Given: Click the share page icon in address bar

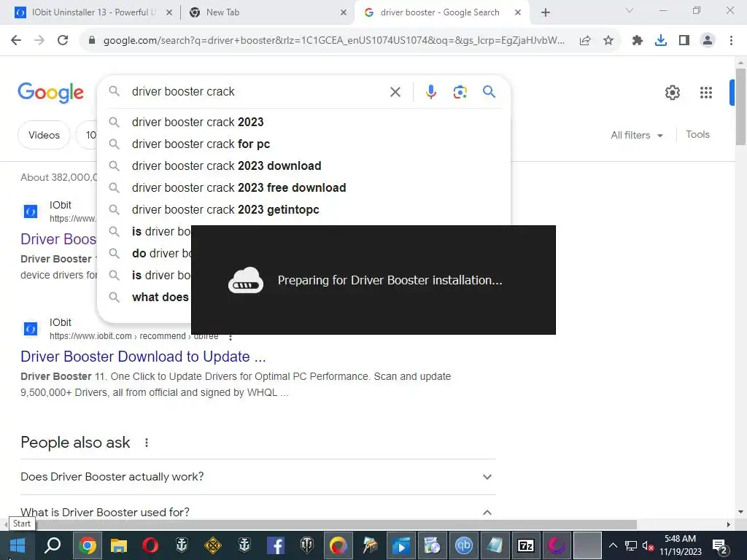Looking at the screenshot, I should click(585, 41).
